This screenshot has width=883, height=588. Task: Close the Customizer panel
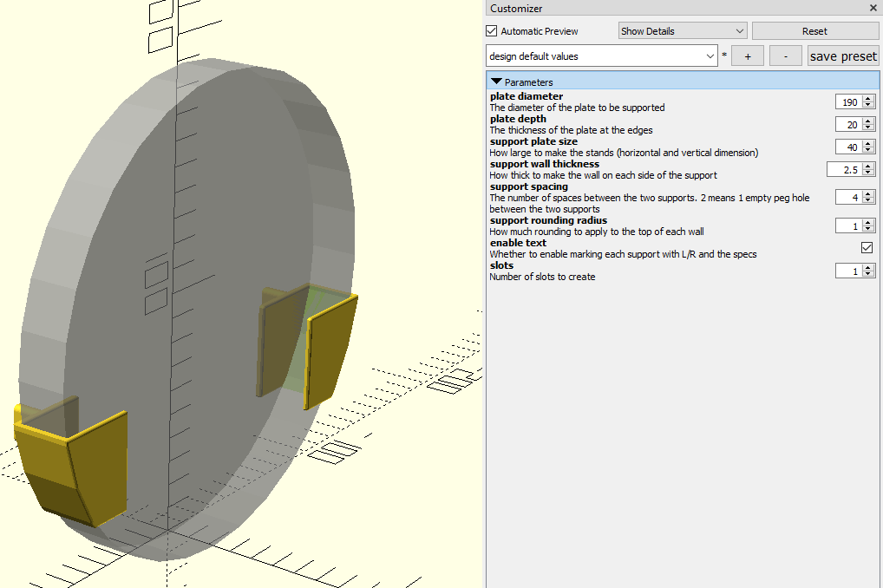pos(873,8)
